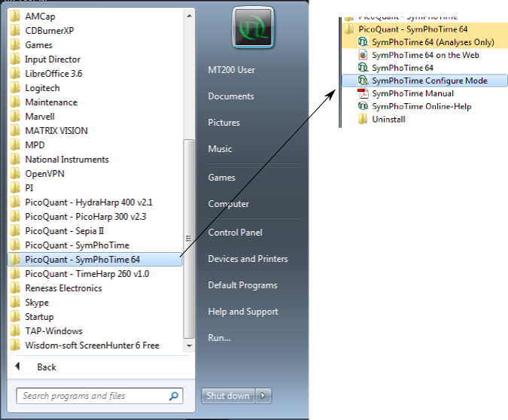The image size is (508, 420).
Task: Open the Run... dialog
Action: coord(219,338)
